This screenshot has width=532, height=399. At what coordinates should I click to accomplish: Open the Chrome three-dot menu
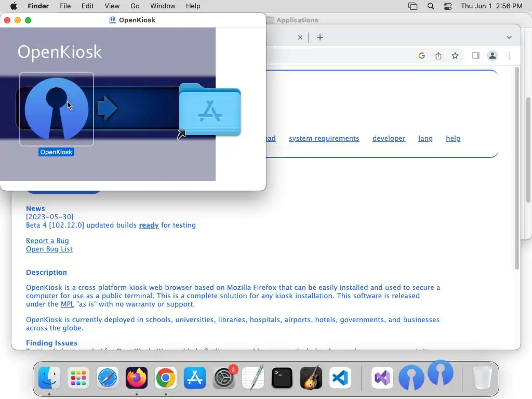pos(509,56)
